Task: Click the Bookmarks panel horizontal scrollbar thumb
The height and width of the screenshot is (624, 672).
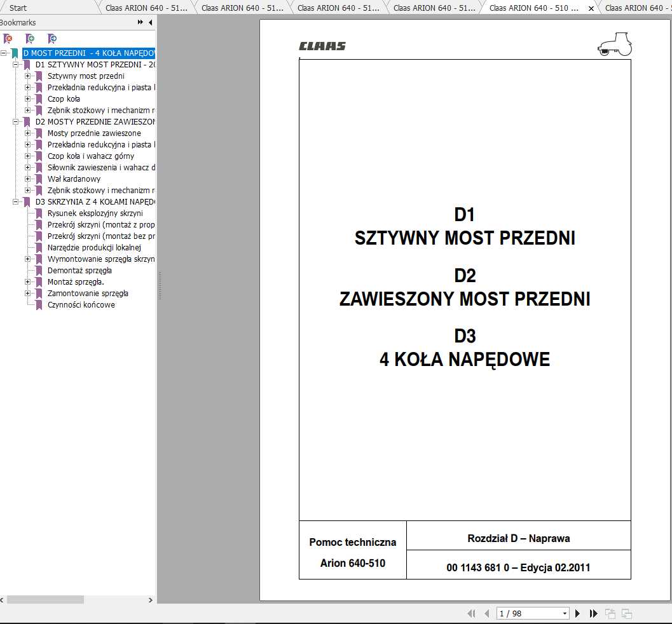Action: 45,600
